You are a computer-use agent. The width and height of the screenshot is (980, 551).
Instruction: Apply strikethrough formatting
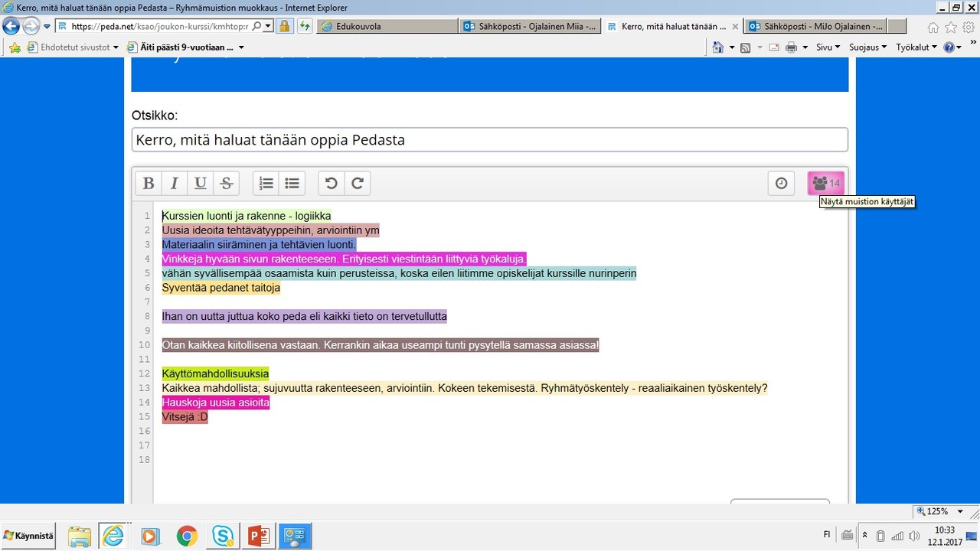pyautogui.click(x=227, y=184)
